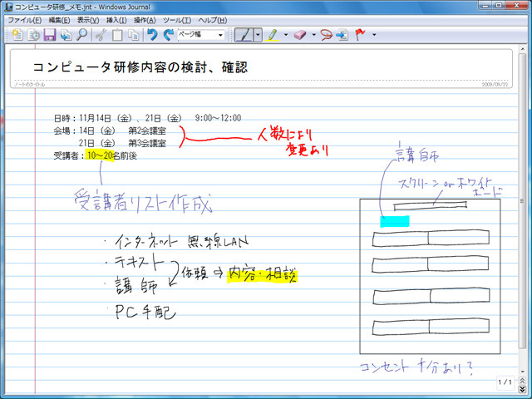532x399 pixels.
Task: Go to next page double-arrow button
Action: 523,389
